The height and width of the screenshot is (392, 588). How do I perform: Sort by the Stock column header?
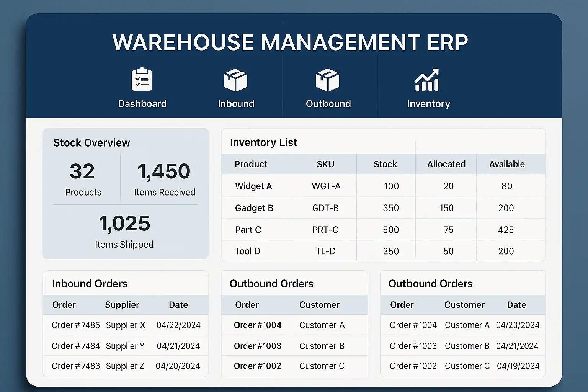(385, 164)
